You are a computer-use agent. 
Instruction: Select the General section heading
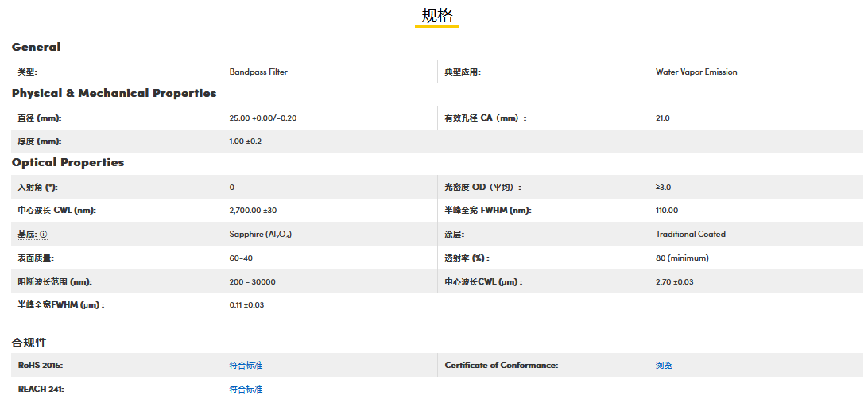pyautogui.click(x=36, y=47)
